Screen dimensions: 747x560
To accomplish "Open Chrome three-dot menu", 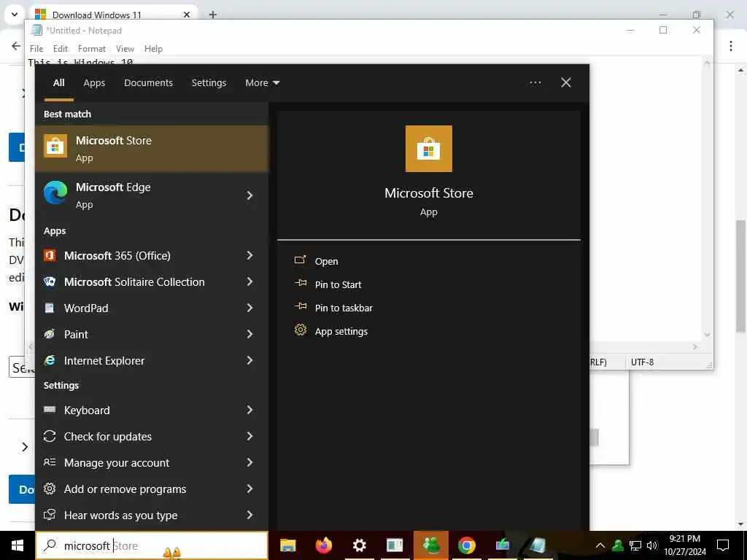I will (x=731, y=46).
